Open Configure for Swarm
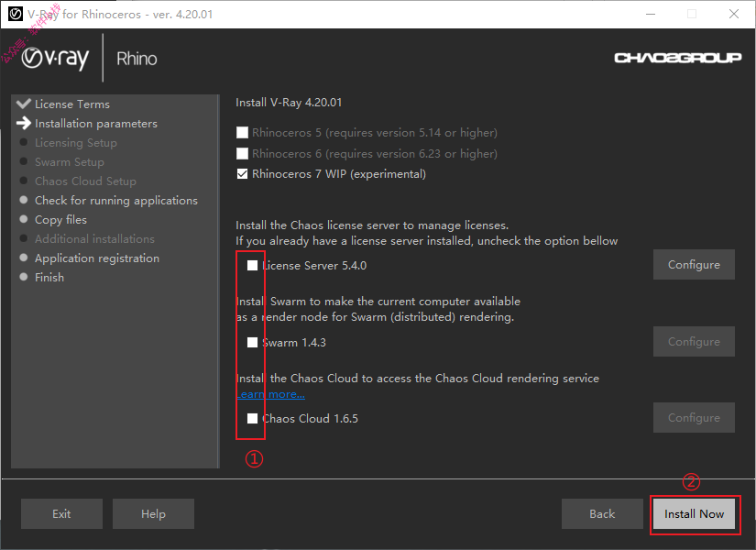This screenshot has height=550, width=756. coord(694,342)
